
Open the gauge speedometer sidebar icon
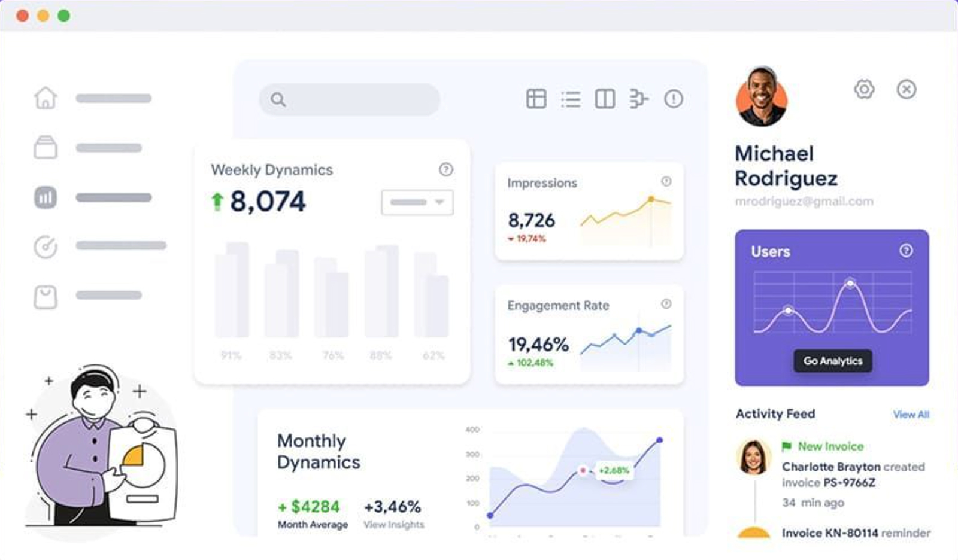click(46, 246)
